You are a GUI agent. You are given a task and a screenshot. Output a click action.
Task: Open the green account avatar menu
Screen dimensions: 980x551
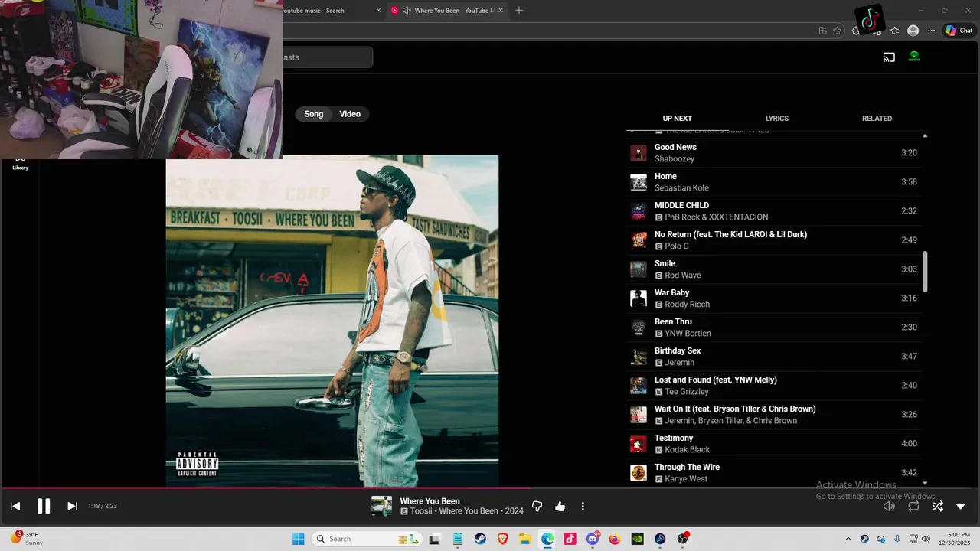[914, 57]
